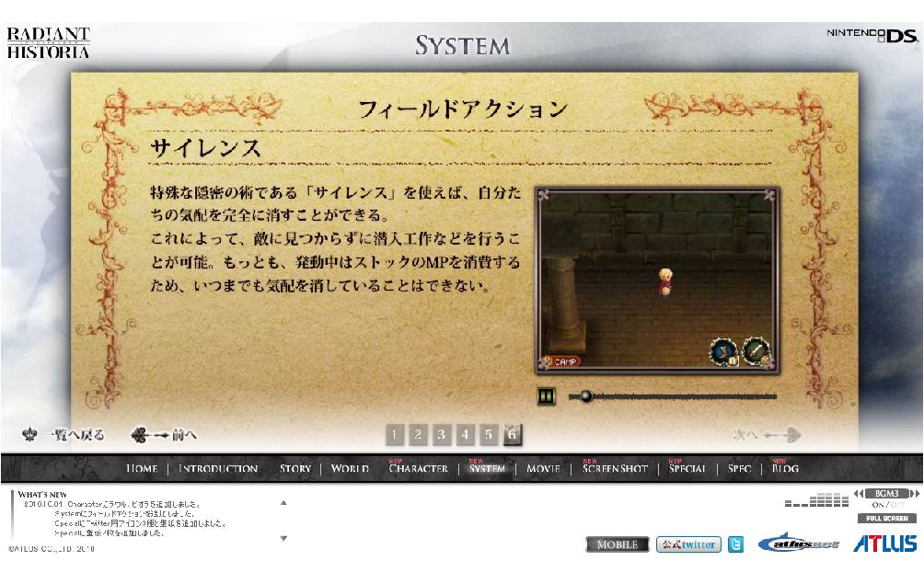Image resolution: width=924 pixels, height=584 pixels.
Task: Open the System menu item
Action: coord(488,469)
